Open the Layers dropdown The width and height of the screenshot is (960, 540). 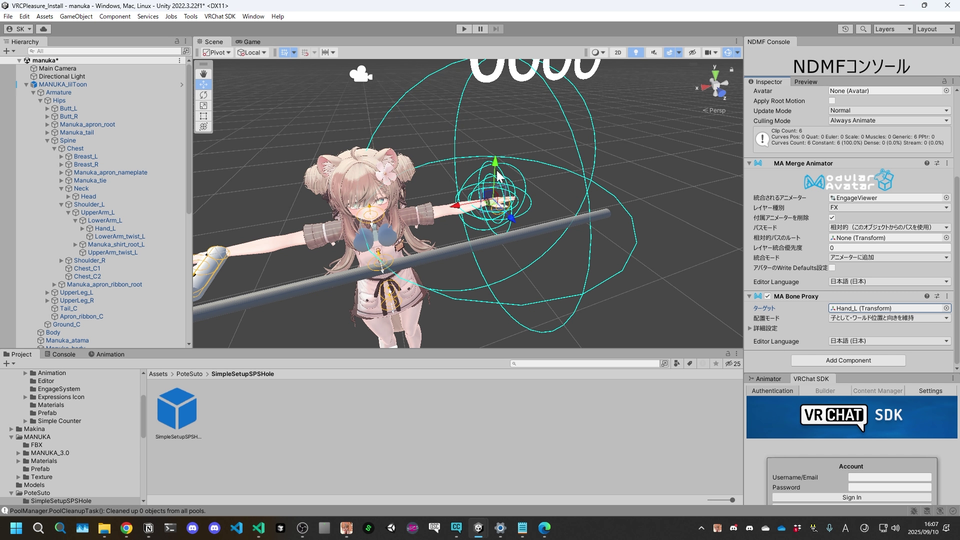click(x=893, y=29)
